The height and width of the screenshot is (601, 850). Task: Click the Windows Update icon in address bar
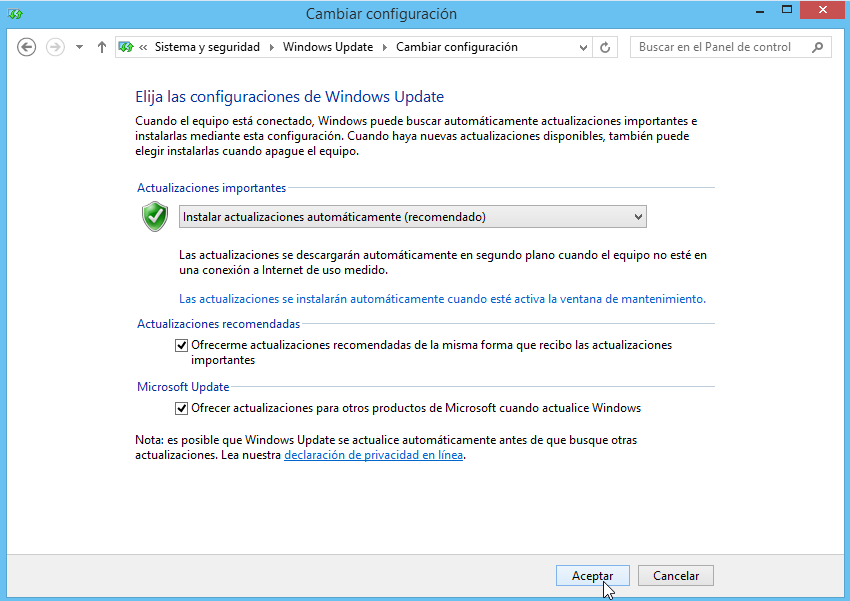click(x=126, y=47)
